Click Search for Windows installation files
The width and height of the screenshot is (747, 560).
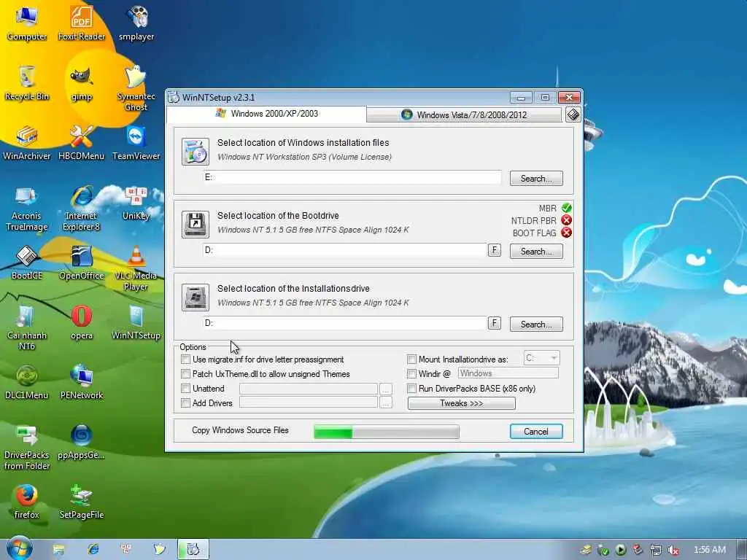tap(536, 179)
